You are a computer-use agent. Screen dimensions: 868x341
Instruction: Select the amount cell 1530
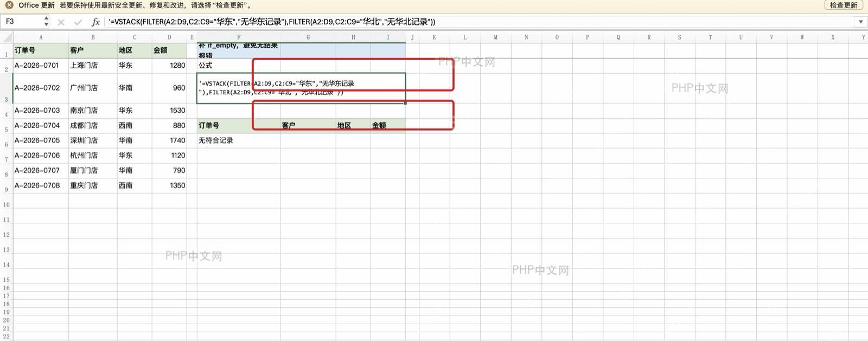(169, 111)
